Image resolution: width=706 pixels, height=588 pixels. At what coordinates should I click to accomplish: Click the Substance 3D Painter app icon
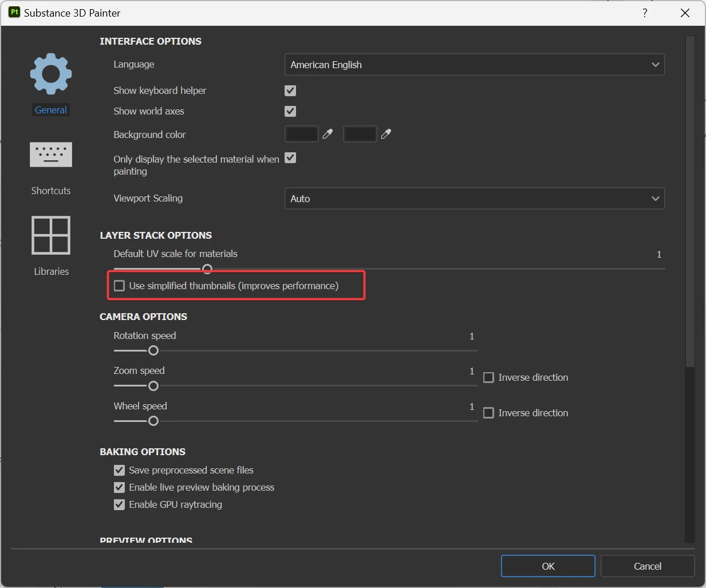point(14,12)
